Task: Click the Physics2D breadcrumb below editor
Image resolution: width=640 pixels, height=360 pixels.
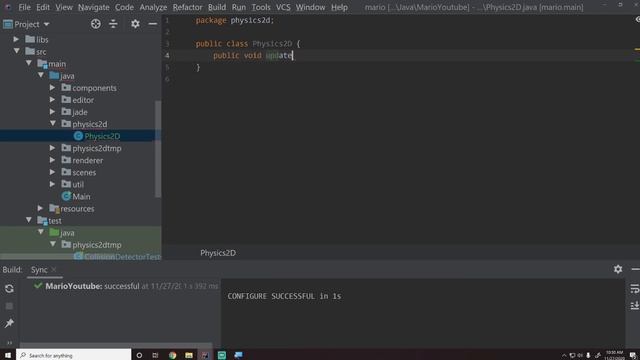Action: pos(218,253)
